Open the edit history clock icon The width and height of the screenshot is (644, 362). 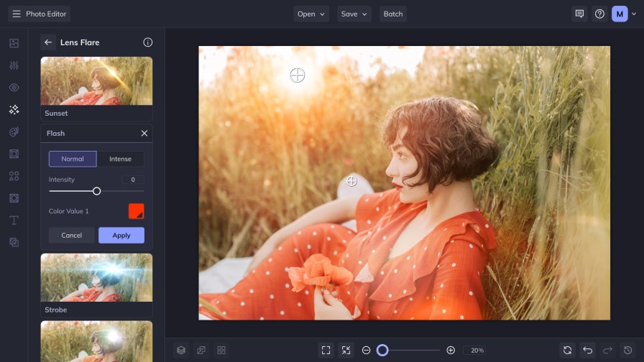pyautogui.click(x=628, y=350)
